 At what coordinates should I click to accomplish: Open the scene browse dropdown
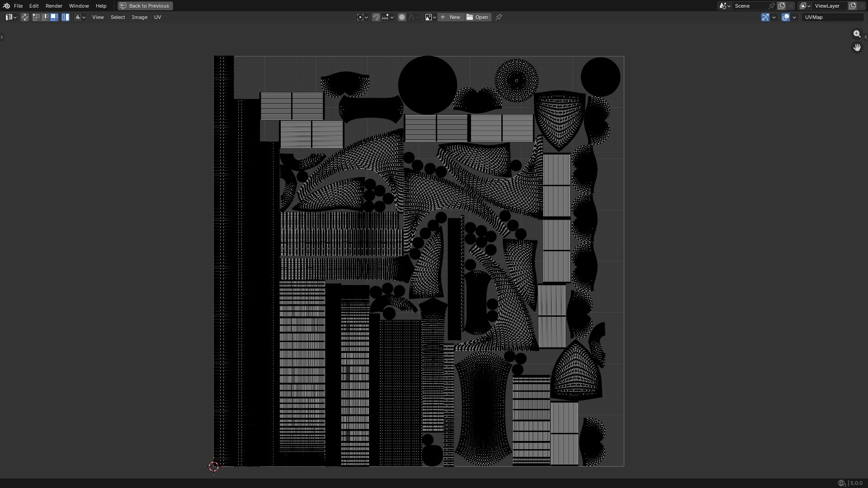tap(725, 6)
